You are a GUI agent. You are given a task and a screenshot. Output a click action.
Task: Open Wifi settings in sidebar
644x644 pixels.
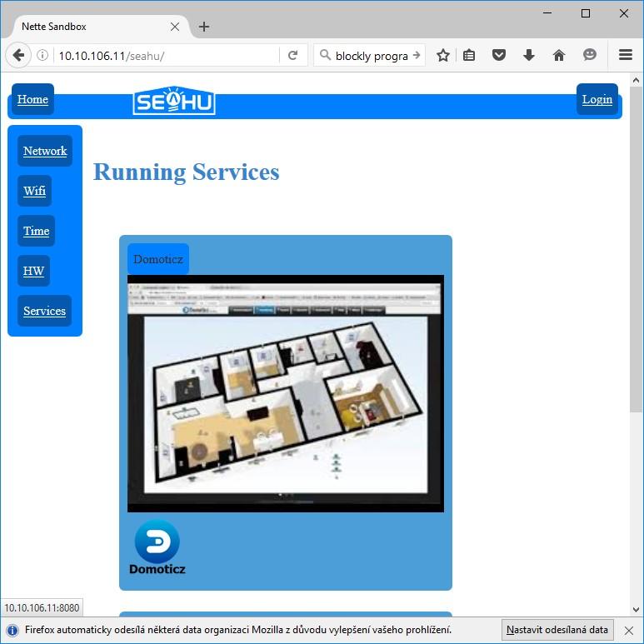(x=34, y=191)
